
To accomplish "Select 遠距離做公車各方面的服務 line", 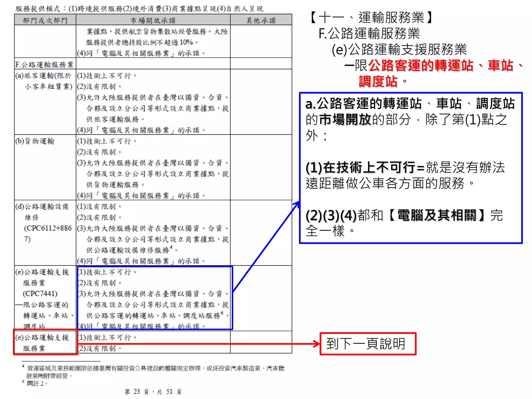I will tap(390, 183).
